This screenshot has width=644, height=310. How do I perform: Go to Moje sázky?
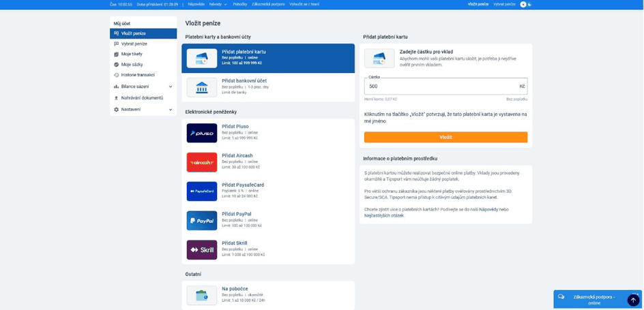[x=143, y=65]
